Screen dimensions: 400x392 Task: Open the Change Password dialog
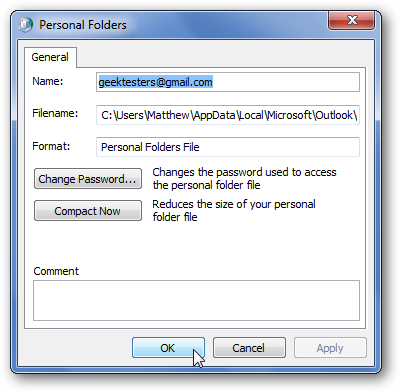pos(88,179)
